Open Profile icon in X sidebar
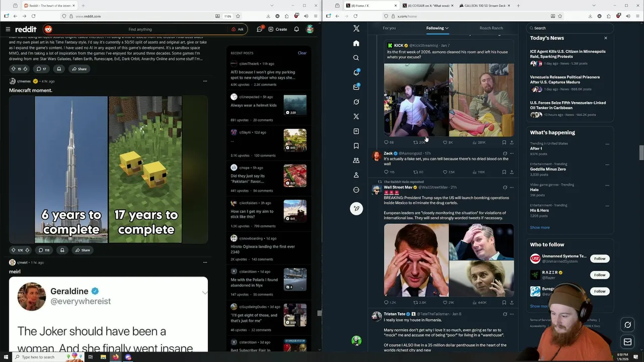The image size is (644, 362). 356,175
